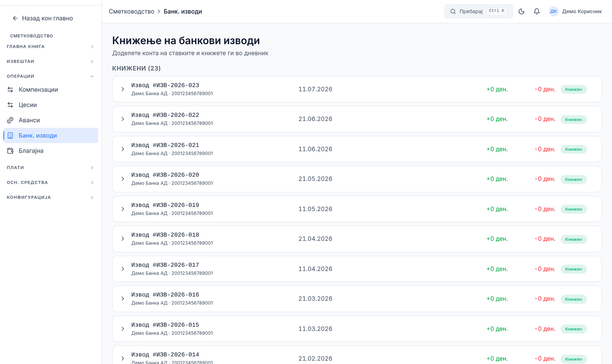Open notifications with the bell icon
Image resolution: width=612 pixels, height=364 pixels.
(x=537, y=12)
